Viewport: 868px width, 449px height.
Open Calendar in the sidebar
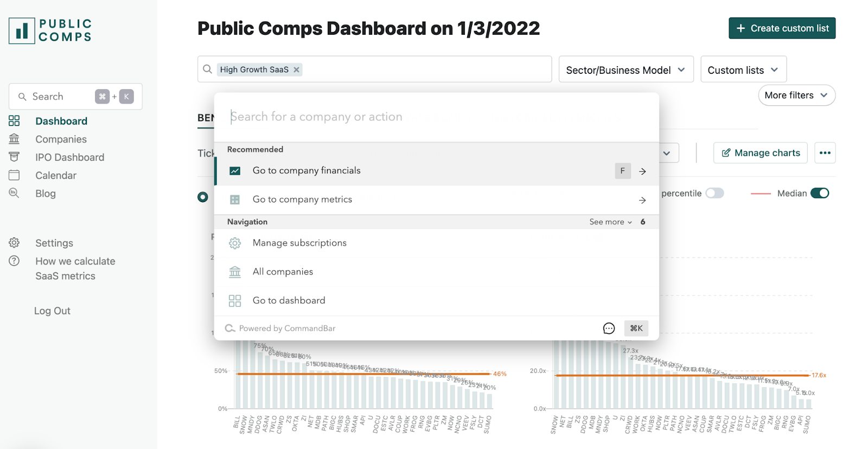coord(56,175)
